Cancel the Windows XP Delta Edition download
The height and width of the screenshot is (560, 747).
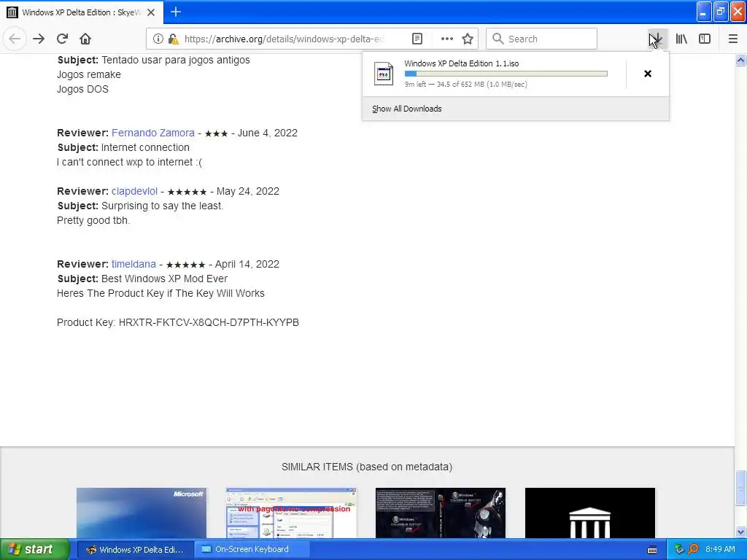click(648, 74)
